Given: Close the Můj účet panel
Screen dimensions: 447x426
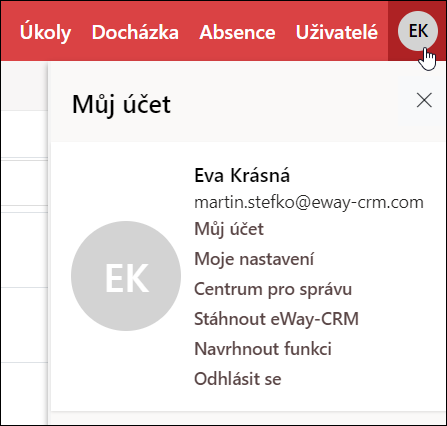Looking at the screenshot, I should click(x=424, y=100).
